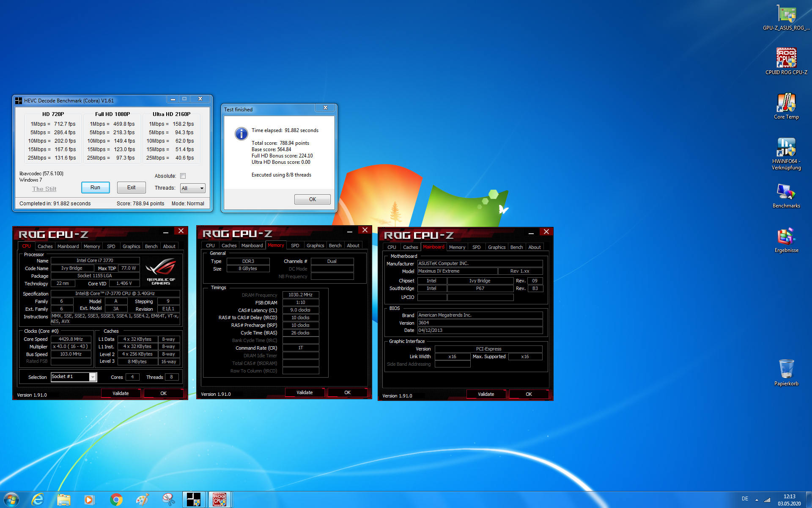
Task: Click OK in the Memory CPU-Z window
Action: (347, 392)
